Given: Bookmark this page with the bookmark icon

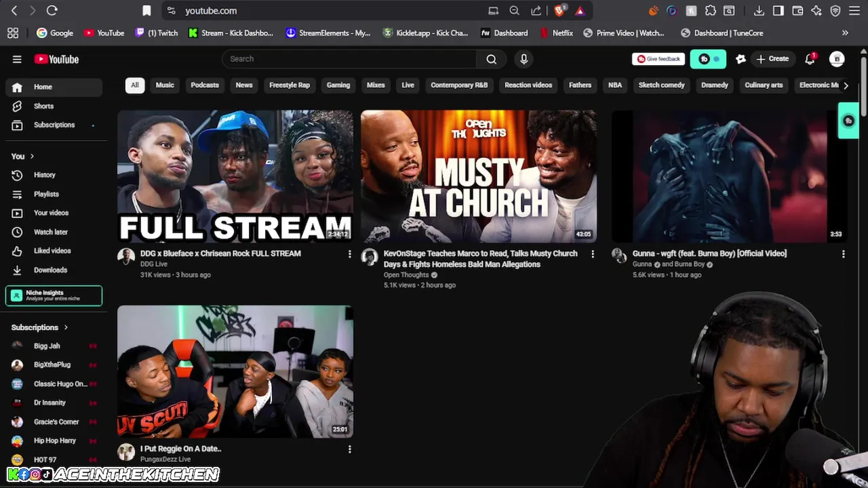Looking at the screenshot, I should pyautogui.click(x=146, y=11).
